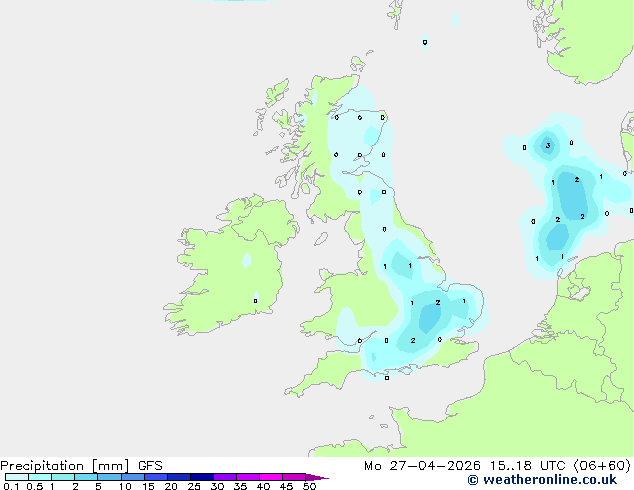Click the 'Mo 27-04-2026' date text
Image resolution: width=634 pixels, height=490 pixels.
click(423, 466)
